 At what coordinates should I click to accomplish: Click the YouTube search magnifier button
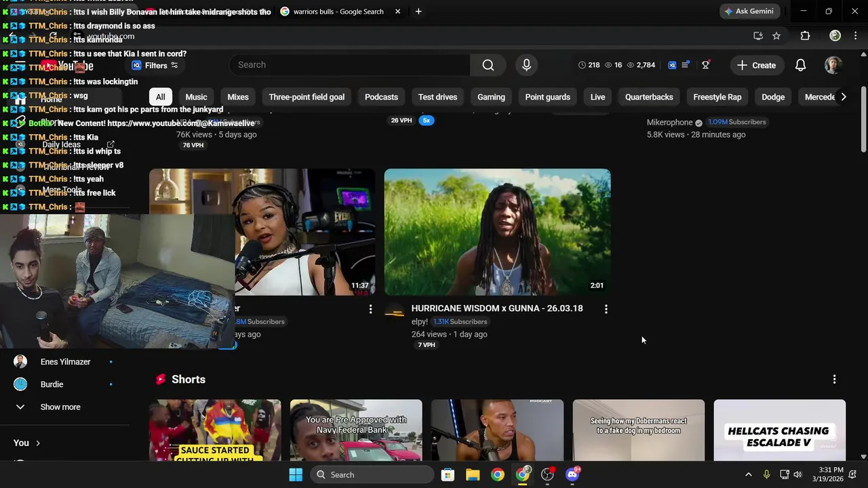click(488, 65)
